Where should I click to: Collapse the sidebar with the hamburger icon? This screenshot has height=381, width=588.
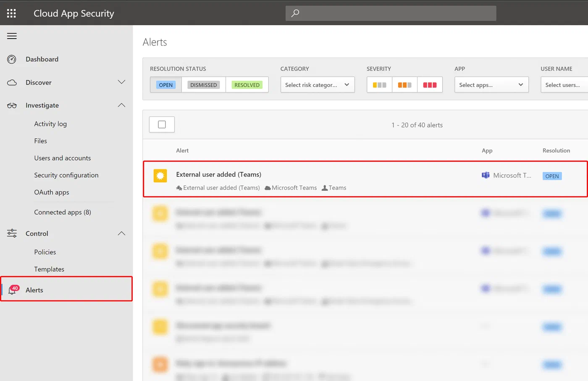pos(12,36)
